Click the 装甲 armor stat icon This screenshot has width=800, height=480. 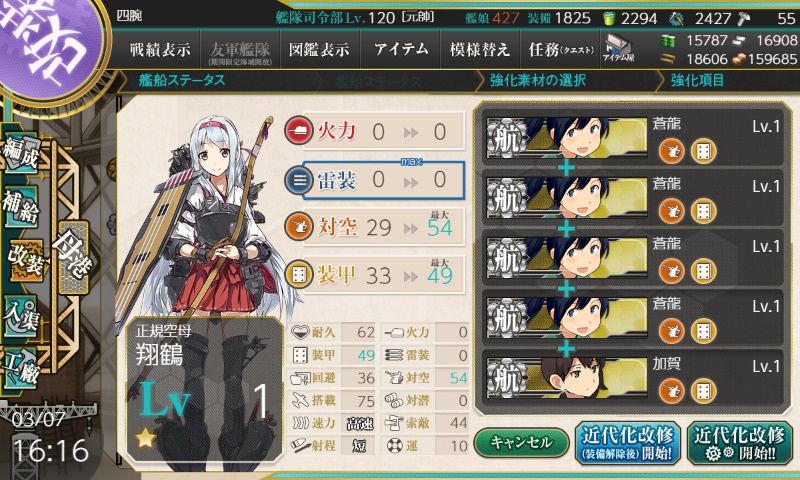[298, 275]
